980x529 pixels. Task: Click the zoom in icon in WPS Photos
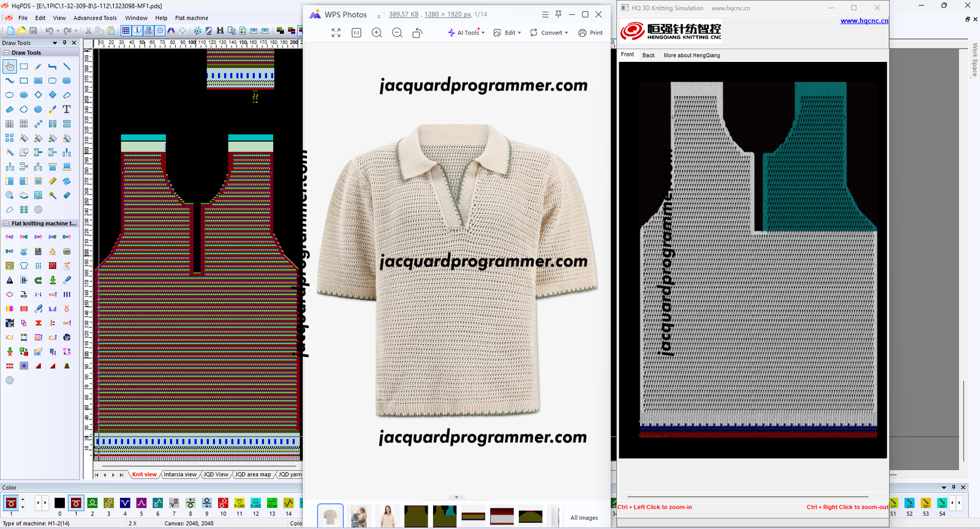377,32
